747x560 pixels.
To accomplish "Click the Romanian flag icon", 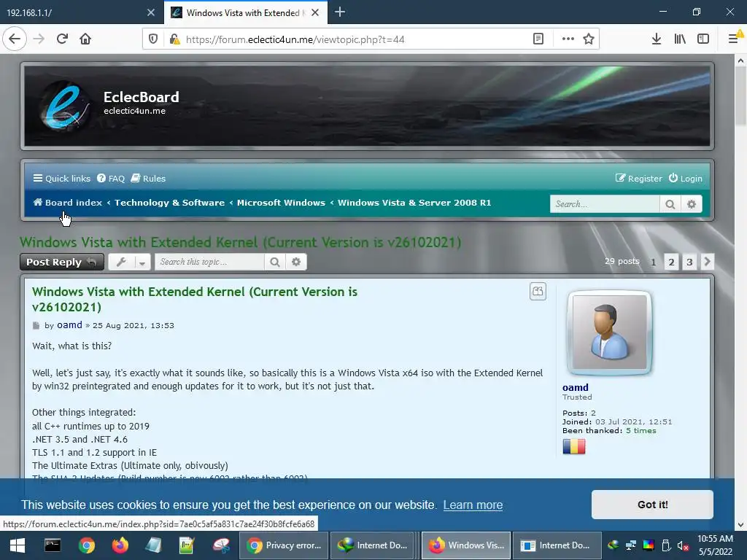I will click(x=574, y=447).
